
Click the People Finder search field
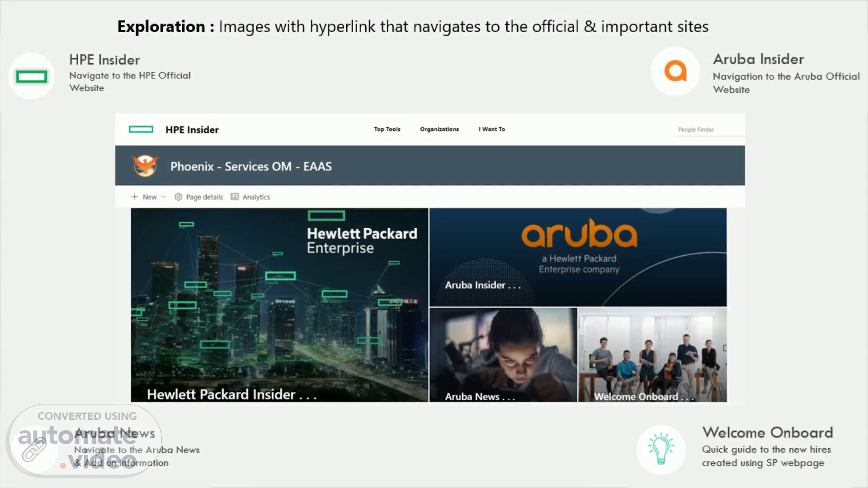point(710,130)
